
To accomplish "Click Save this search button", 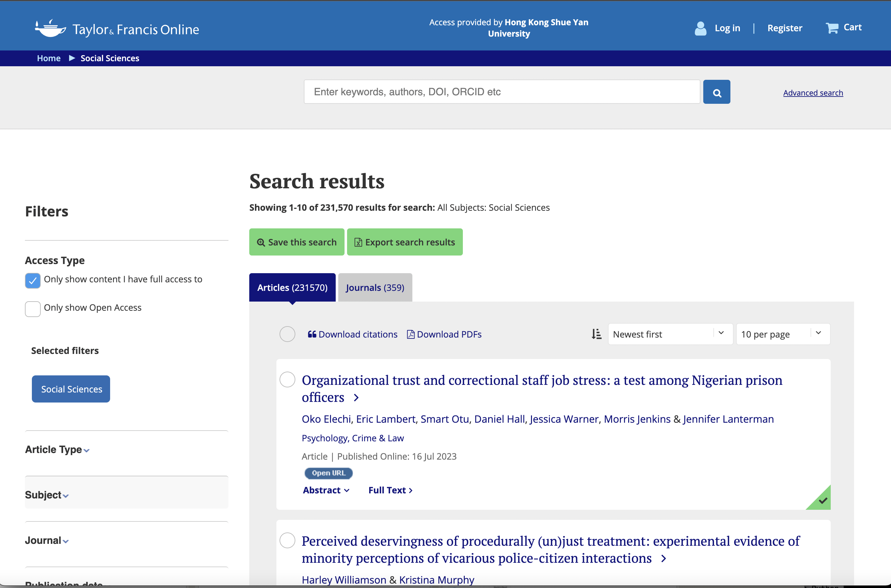I will [297, 242].
